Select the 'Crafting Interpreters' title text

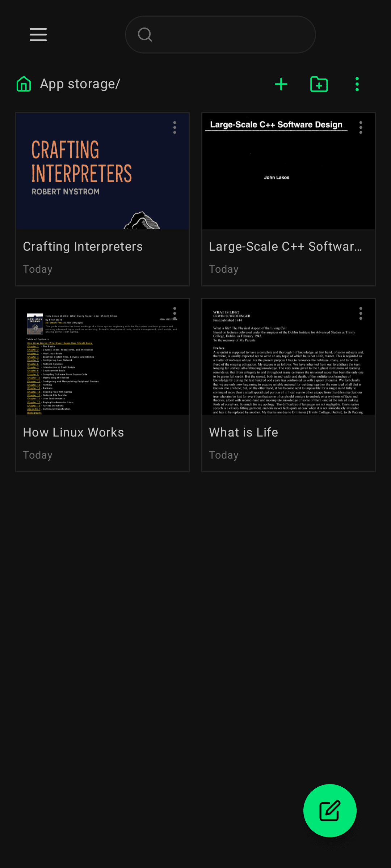click(x=83, y=247)
